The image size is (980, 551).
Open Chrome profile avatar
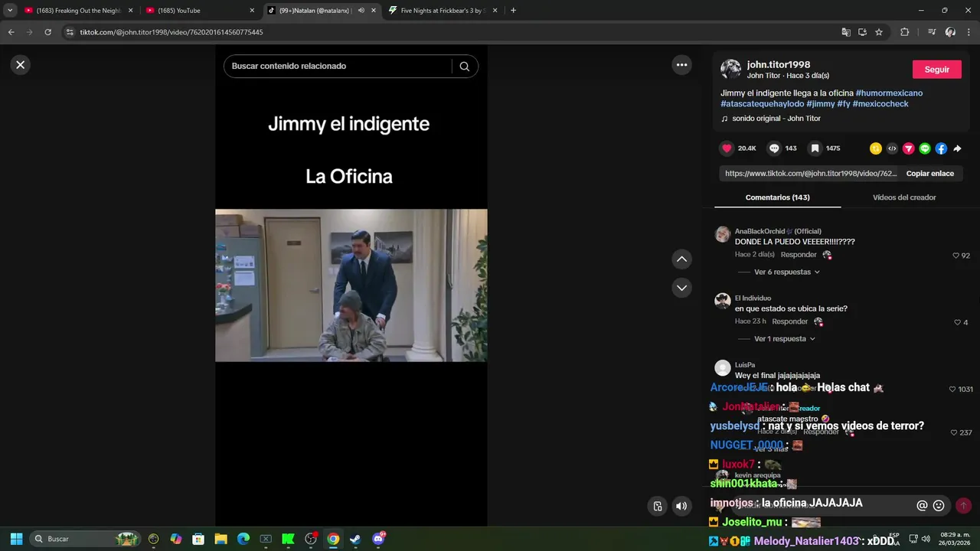[950, 32]
